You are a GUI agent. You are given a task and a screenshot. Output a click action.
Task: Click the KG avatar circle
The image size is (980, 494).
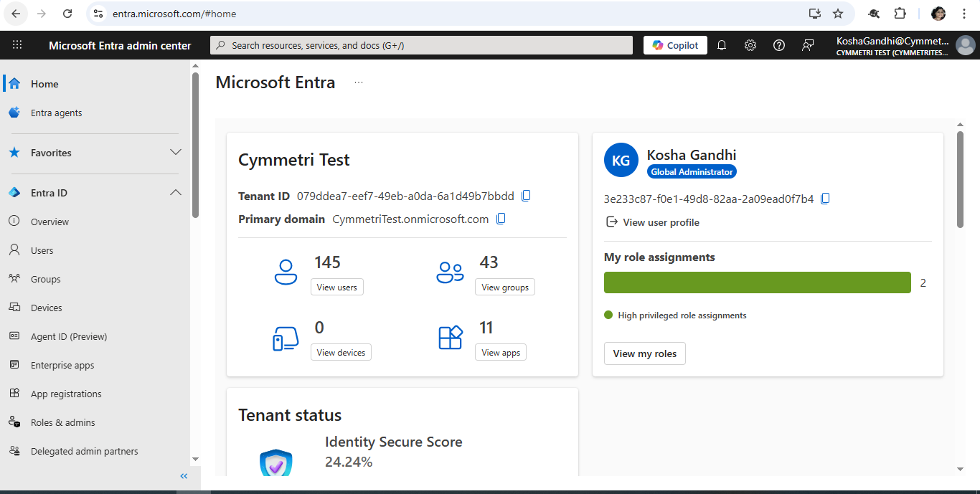pos(621,161)
